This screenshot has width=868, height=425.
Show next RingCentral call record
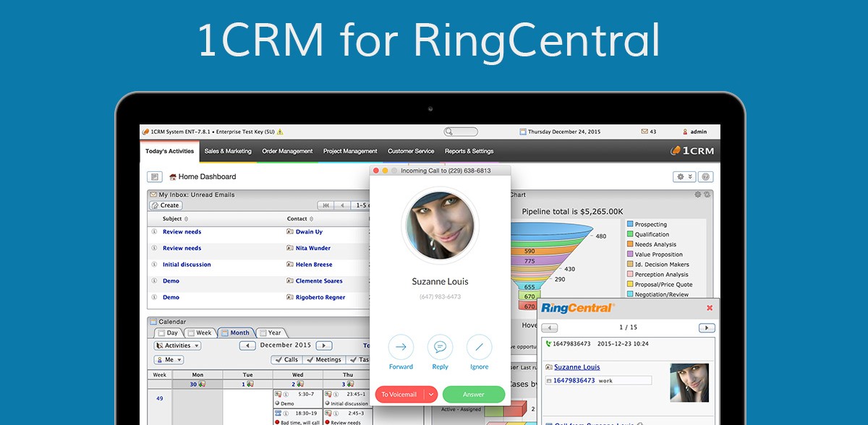[x=707, y=327]
